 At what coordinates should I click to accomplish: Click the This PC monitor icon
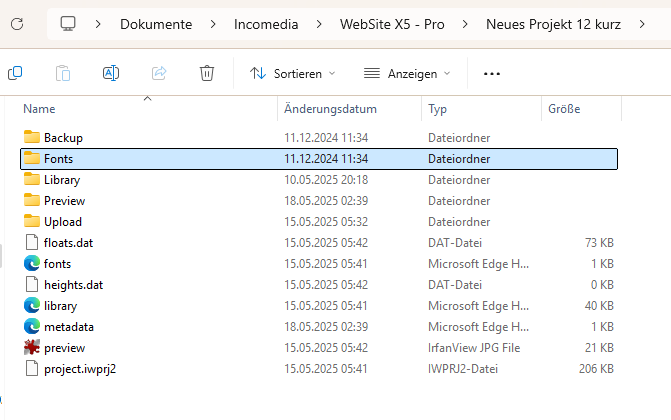coord(68,24)
